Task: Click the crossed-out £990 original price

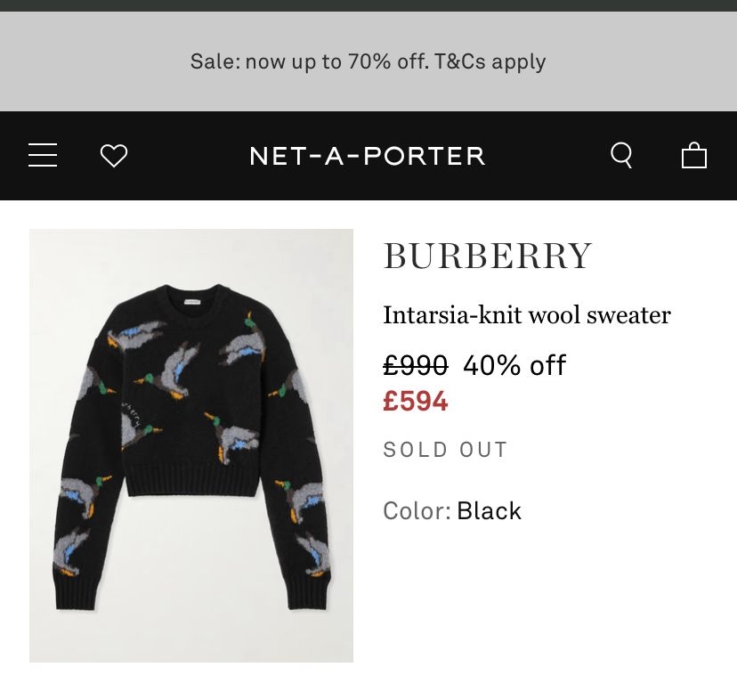Action: (x=415, y=365)
